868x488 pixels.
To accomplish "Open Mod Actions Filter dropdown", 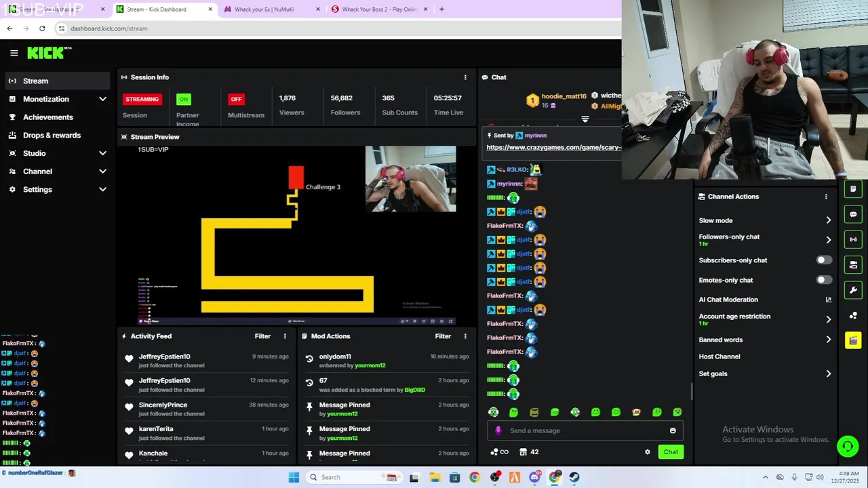I will point(443,336).
